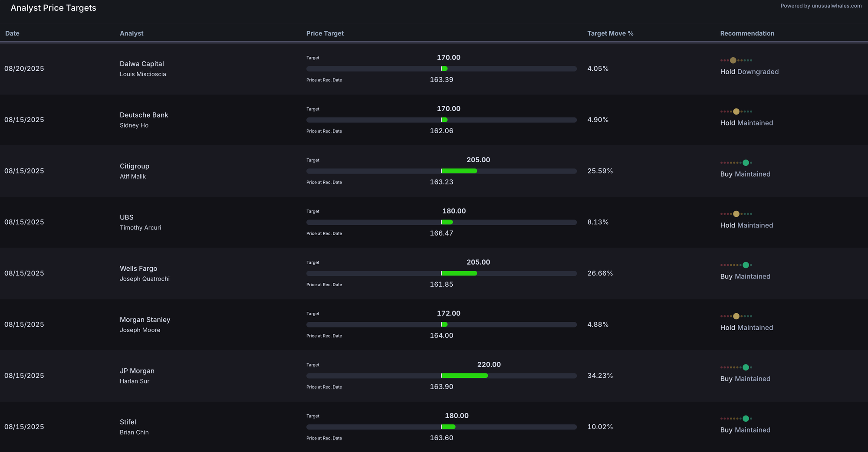Select analyst name Joseph Moore
Image resolution: width=868 pixels, height=452 pixels.
click(x=140, y=330)
